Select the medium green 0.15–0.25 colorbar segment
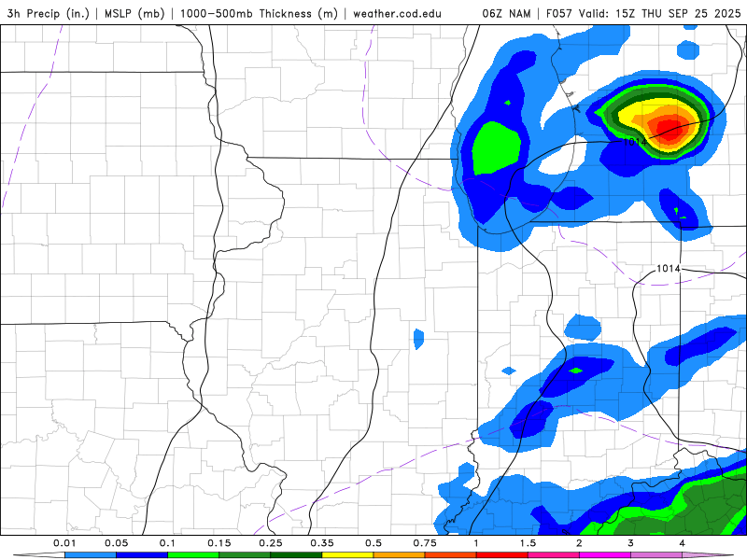 [245, 555]
